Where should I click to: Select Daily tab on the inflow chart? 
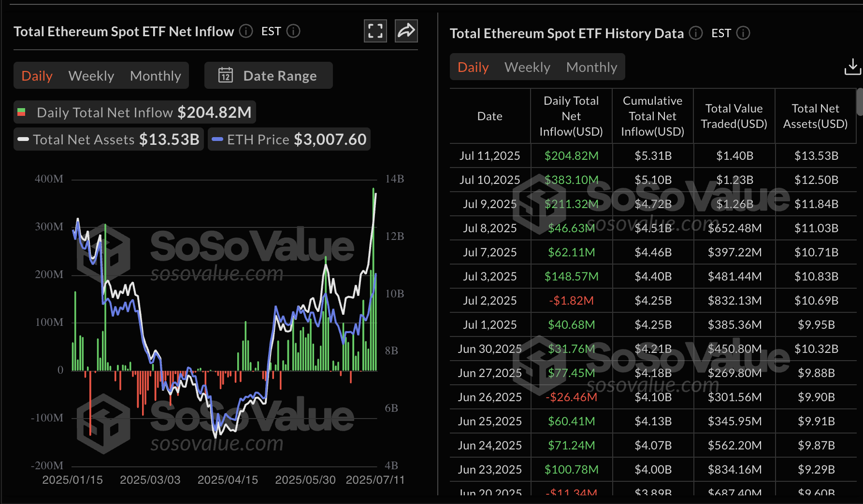click(x=37, y=75)
